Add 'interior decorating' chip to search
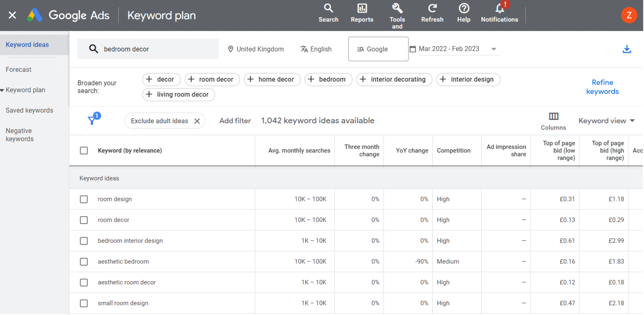This screenshot has height=315, width=644. pyautogui.click(x=394, y=79)
